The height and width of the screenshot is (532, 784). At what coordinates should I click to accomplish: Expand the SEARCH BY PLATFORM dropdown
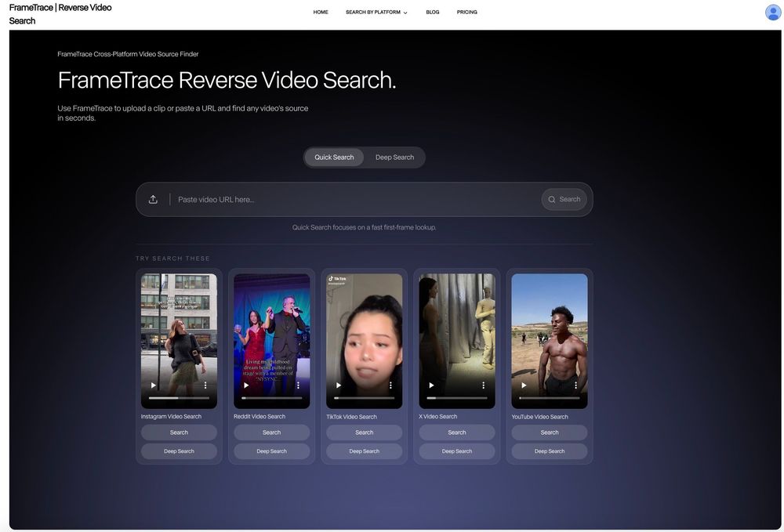[375, 11]
